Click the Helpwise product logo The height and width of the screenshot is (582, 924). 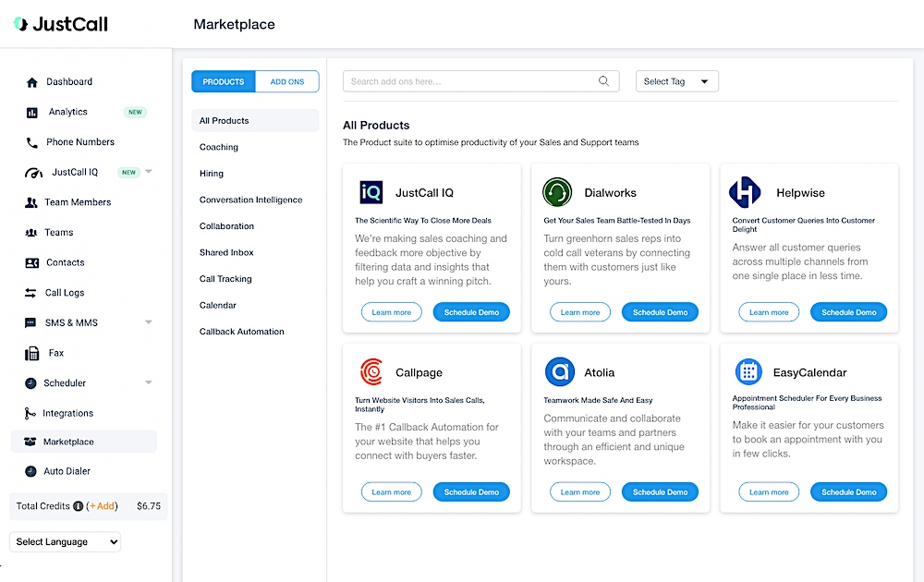[x=744, y=192]
